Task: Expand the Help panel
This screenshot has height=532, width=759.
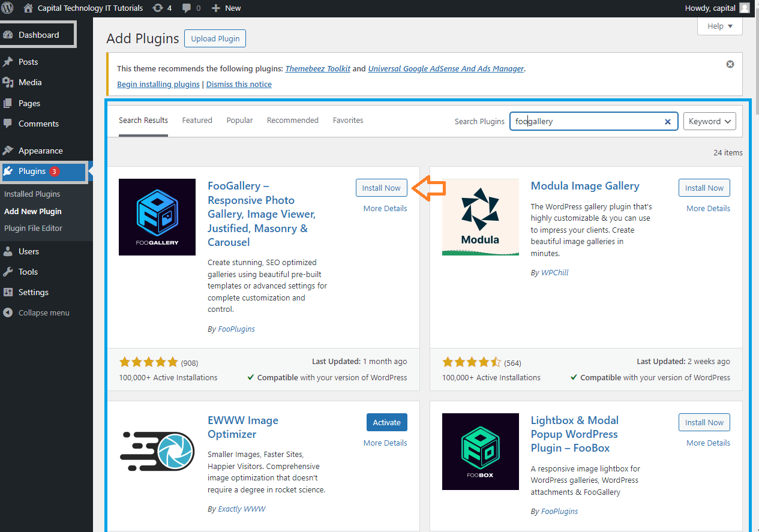Action: point(719,26)
